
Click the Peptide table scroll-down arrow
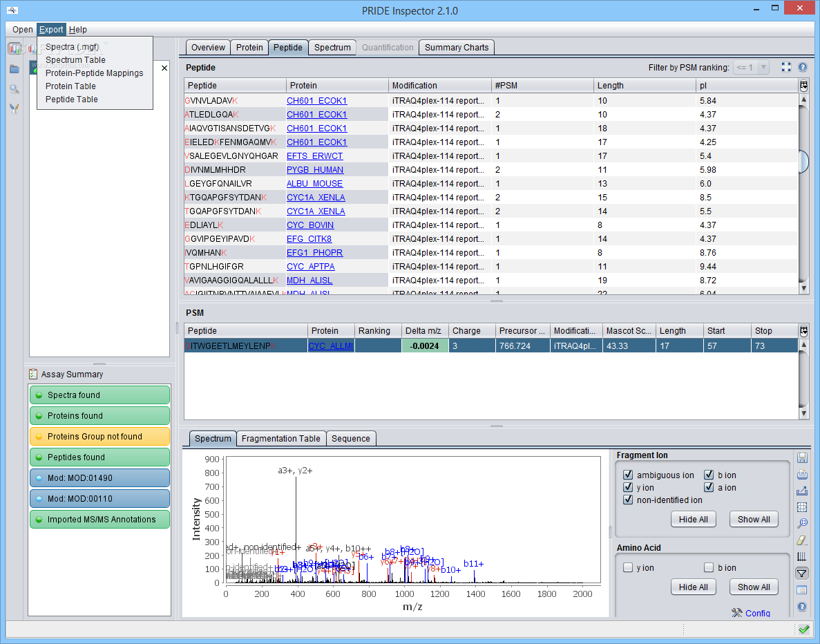804,288
